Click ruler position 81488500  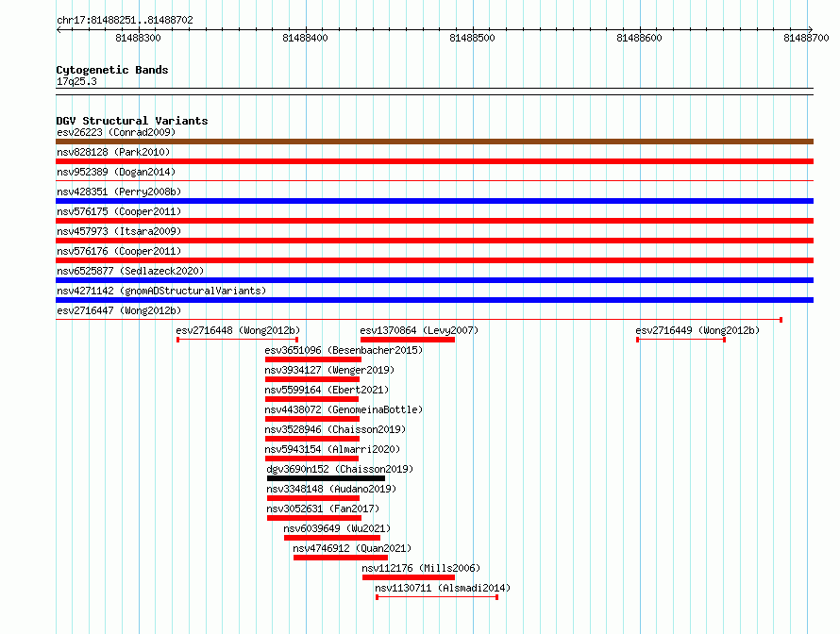(x=473, y=38)
